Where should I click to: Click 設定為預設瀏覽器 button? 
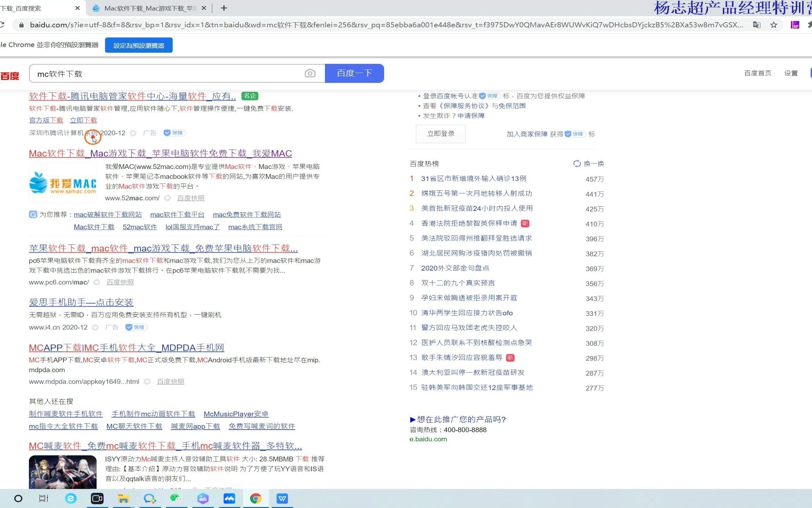139,45
